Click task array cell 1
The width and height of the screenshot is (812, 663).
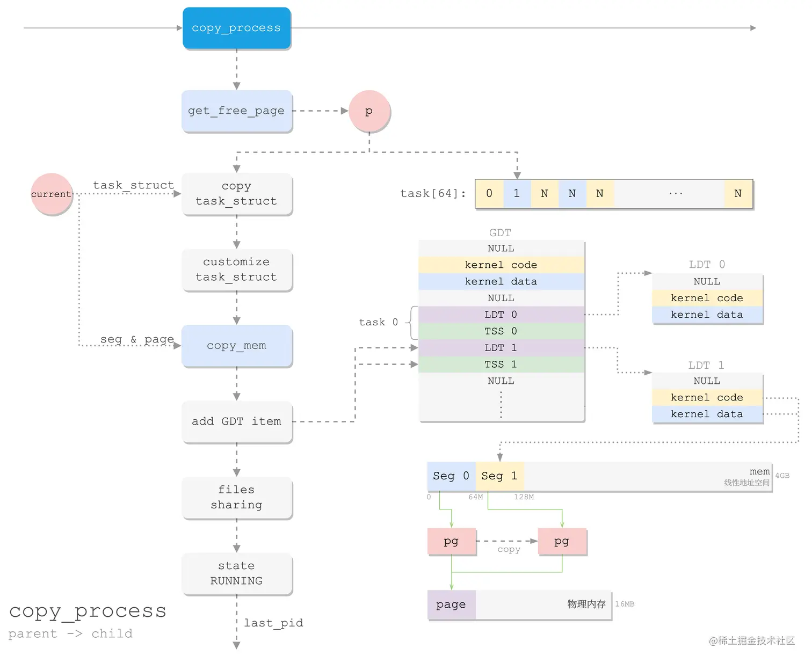[x=517, y=193]
